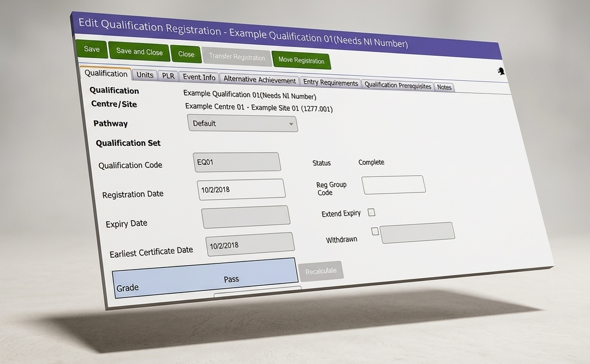Viewport: 590px width, 364px height.
Task: Click the Recalculate button beside Grade
Action: pos(321,271)
